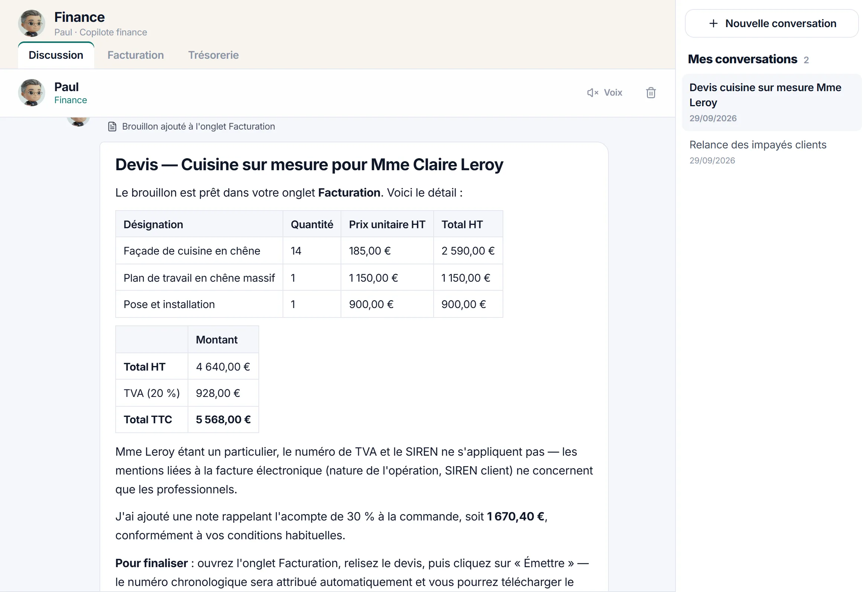Click 'Plan de travail en chêne massif' cell
Screen dimensions: 868x592
[199, 278]
